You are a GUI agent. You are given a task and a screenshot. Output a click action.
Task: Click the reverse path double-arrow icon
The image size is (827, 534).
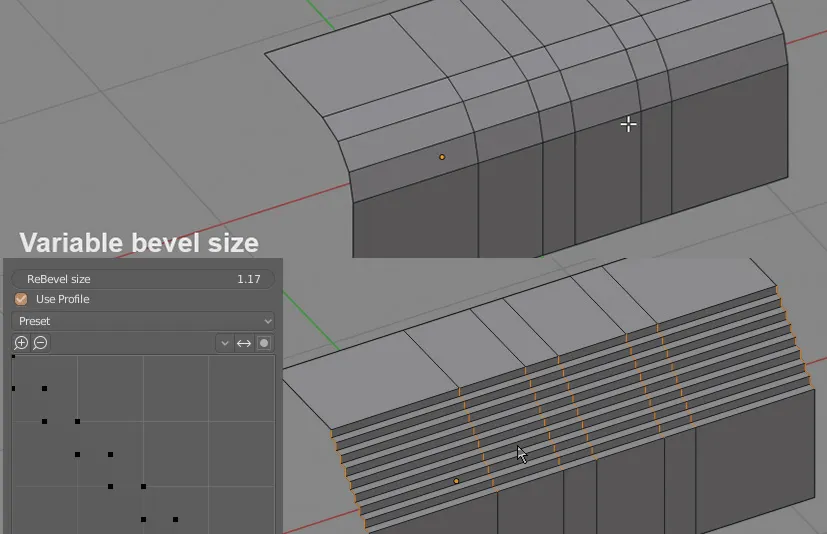pos(244,344)
